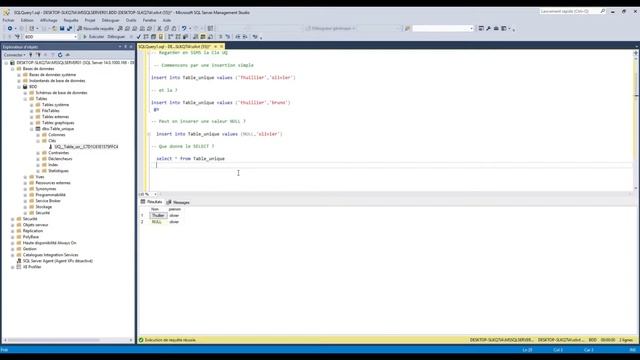Click the cut (scissors) icon
Screen dimensions: 640x360
160,29
